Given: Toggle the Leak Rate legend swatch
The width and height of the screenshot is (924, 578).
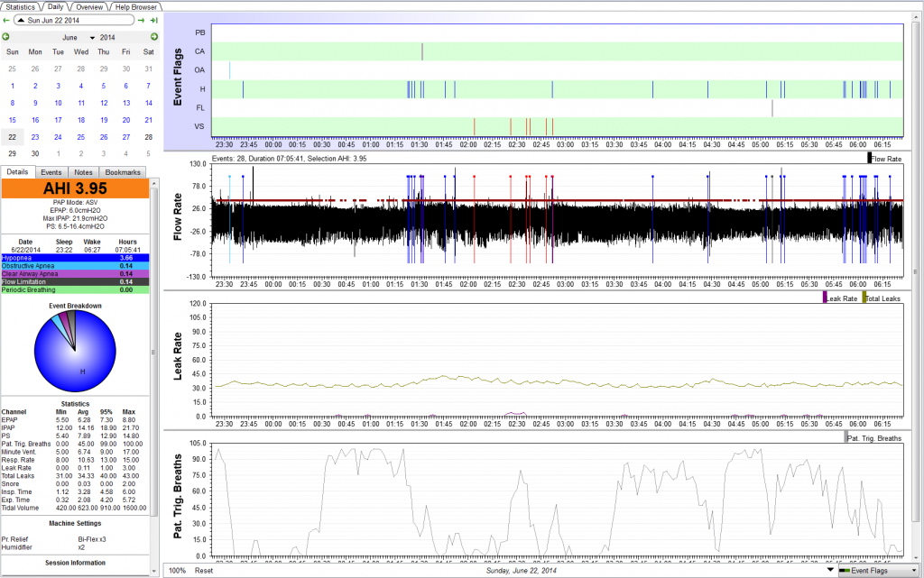Looking at the screenshot, I should click(x=825, y=298).
